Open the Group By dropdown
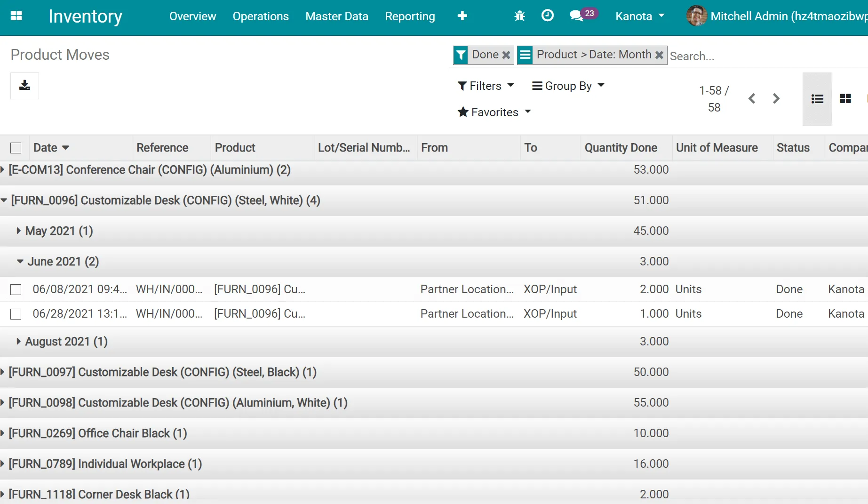Screen dimensions: 868x504 pos(567,86)
